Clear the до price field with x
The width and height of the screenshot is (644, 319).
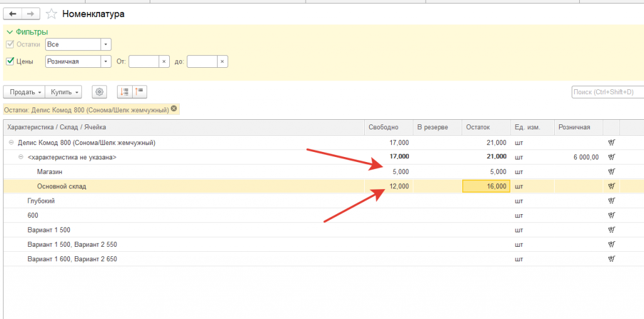coord(222,62)
